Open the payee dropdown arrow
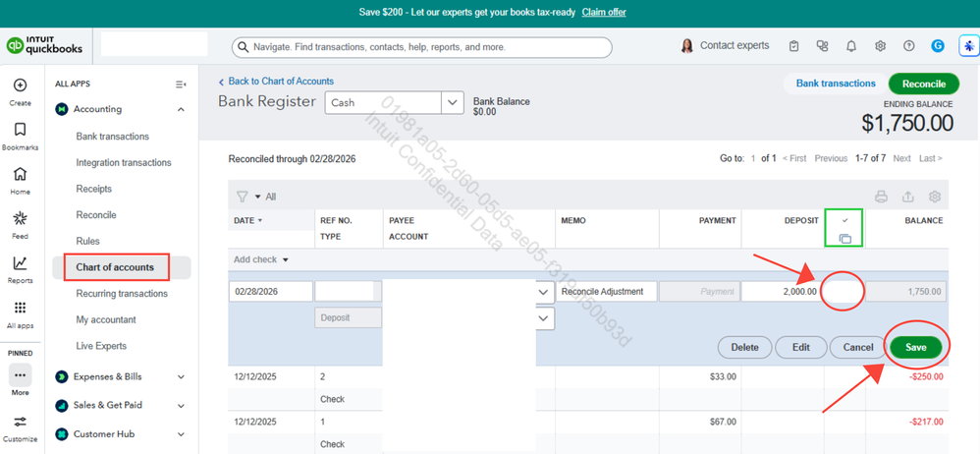The image size is (980, 454). [x=544, y=292]
